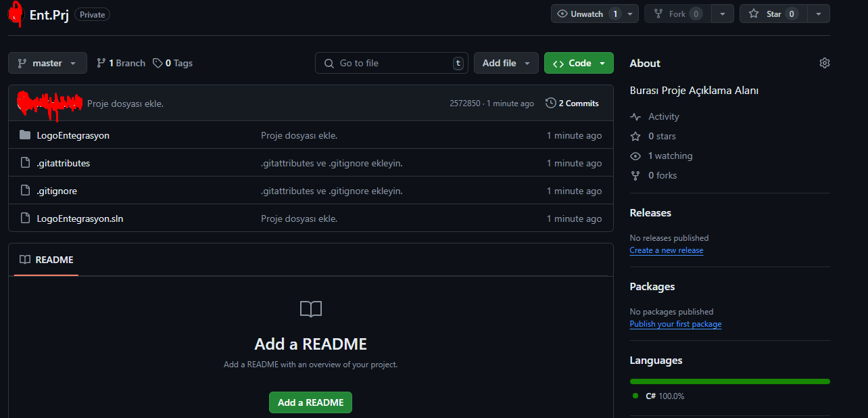Viewport: 868px width, 418px height.
Task: Click the search magnifier in Go to file
Action: point(329,63)
